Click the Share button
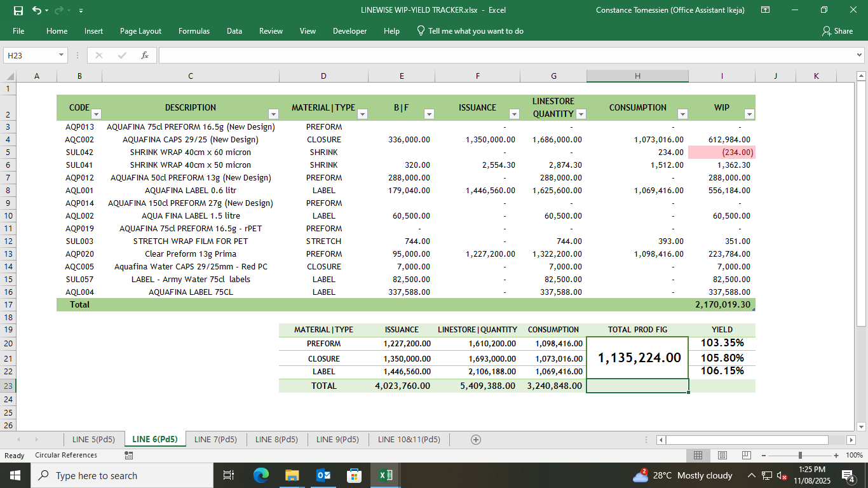Viewport: 868px width, 488px height. (x=837, y=31)
